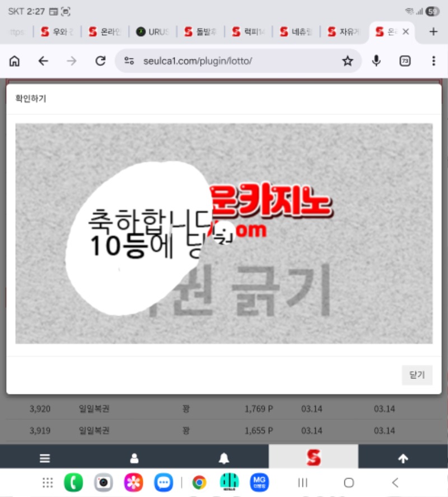Open a new browser tab
Image resolution: width=448 pixels, height=497 pixels.
(433, 32)
